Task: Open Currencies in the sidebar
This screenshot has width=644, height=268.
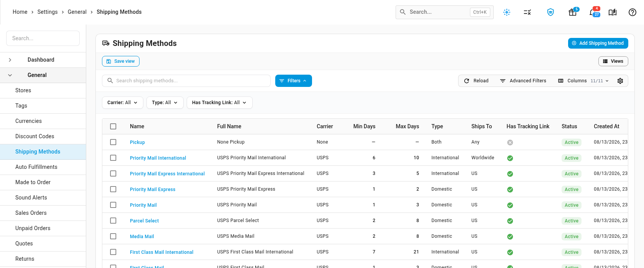Action: [x=43, y=121]
